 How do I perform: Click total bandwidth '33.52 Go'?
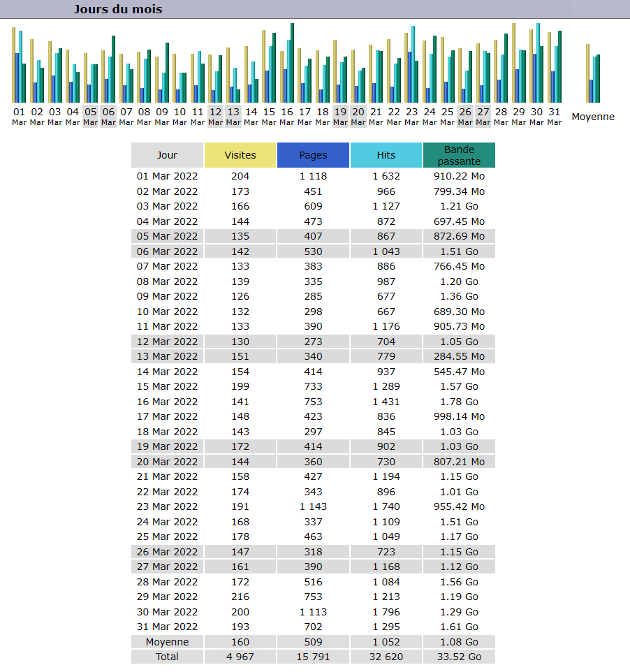(459, 657)
